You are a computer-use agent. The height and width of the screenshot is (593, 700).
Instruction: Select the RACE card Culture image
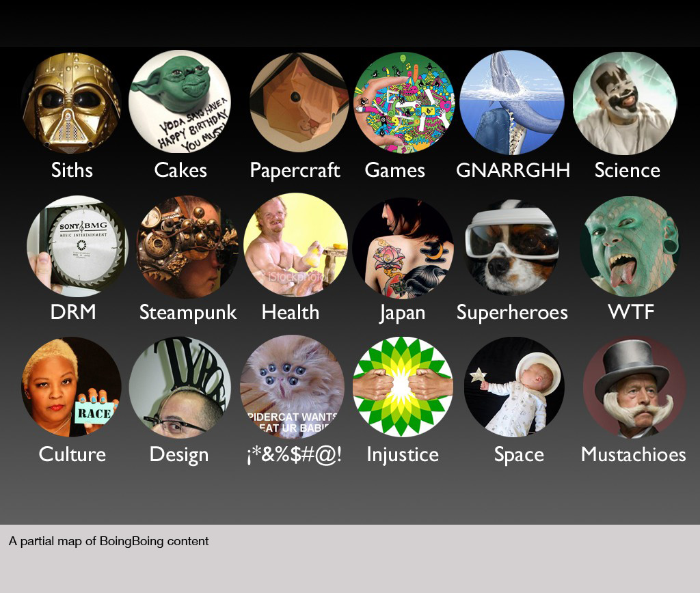[71, 387]
